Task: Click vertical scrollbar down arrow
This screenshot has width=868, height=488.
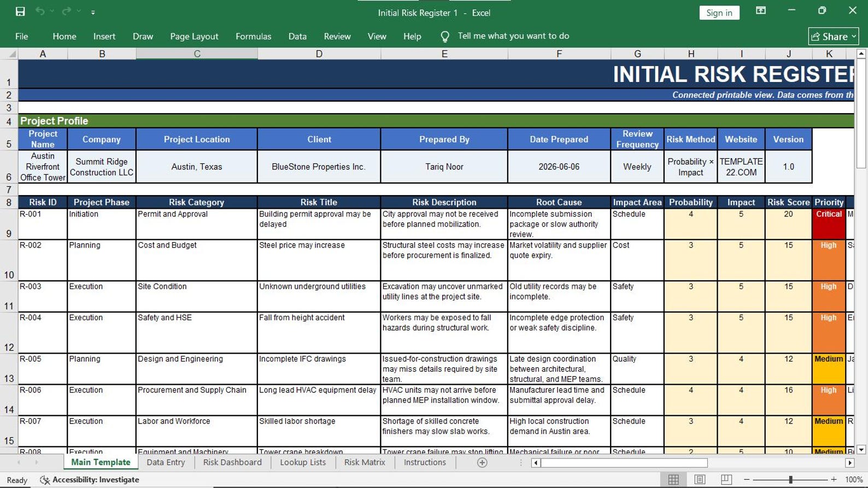Action: (x=861, y=450)
